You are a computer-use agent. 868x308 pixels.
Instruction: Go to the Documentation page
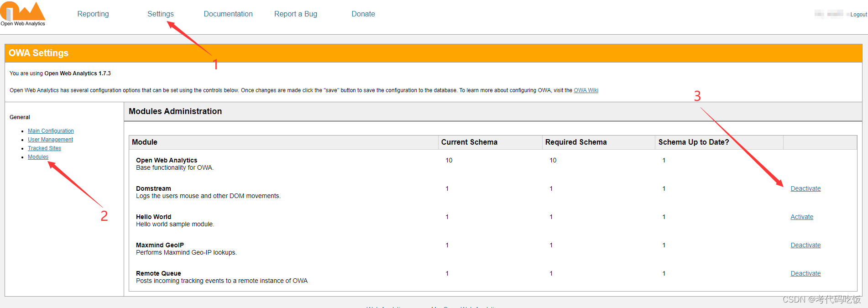[228, 14]
